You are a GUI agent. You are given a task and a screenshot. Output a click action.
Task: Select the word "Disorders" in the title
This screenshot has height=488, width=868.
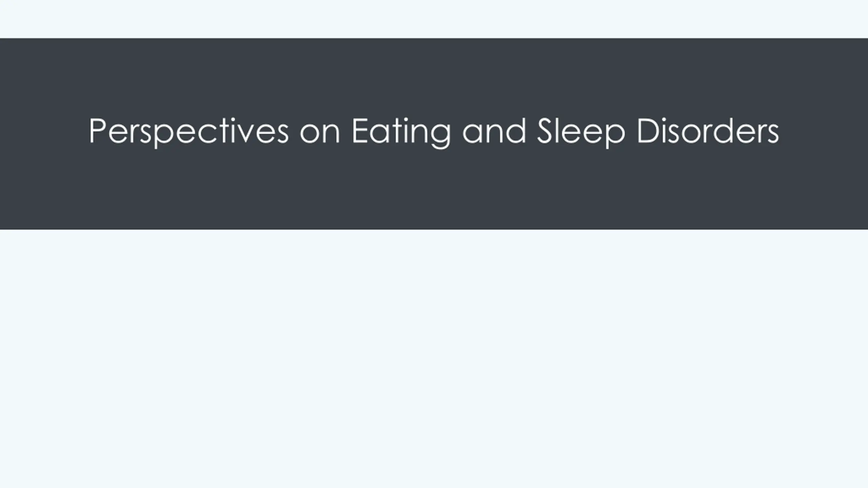pyautogui.click(x=708, y=130)
